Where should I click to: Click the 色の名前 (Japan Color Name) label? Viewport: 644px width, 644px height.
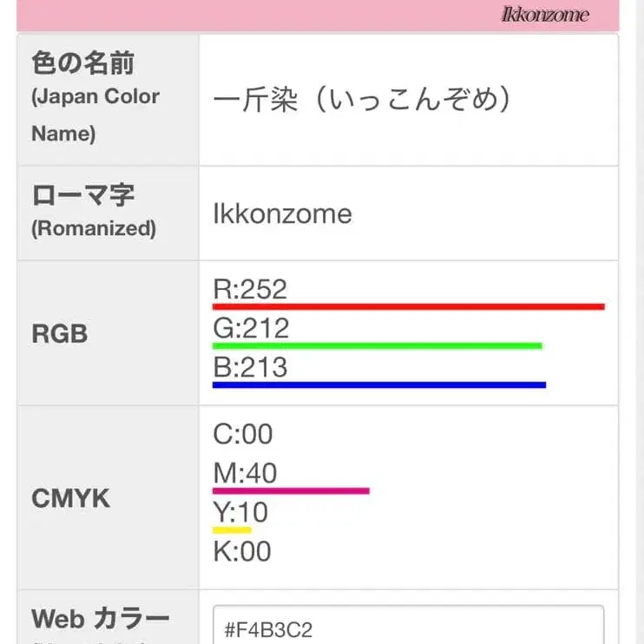point(95,97)
